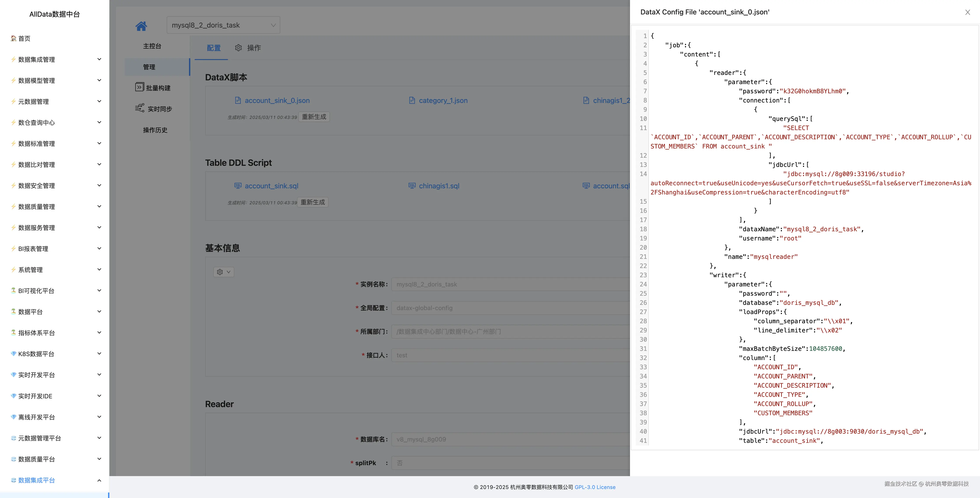Open account_sink.sql script icon
980x498 pixels.
click(x=238, y=186)
